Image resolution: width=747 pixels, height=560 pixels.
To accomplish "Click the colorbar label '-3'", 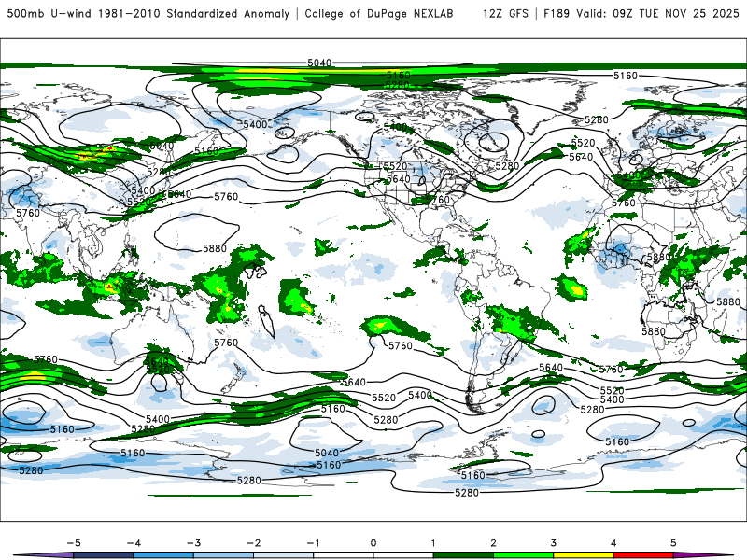I will point(193,543).
